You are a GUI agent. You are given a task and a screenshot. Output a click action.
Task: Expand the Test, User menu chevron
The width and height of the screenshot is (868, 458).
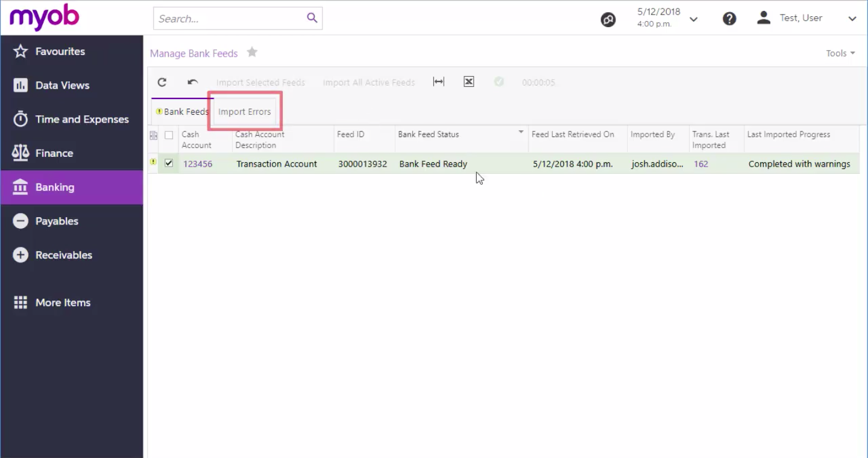[852, 19]
